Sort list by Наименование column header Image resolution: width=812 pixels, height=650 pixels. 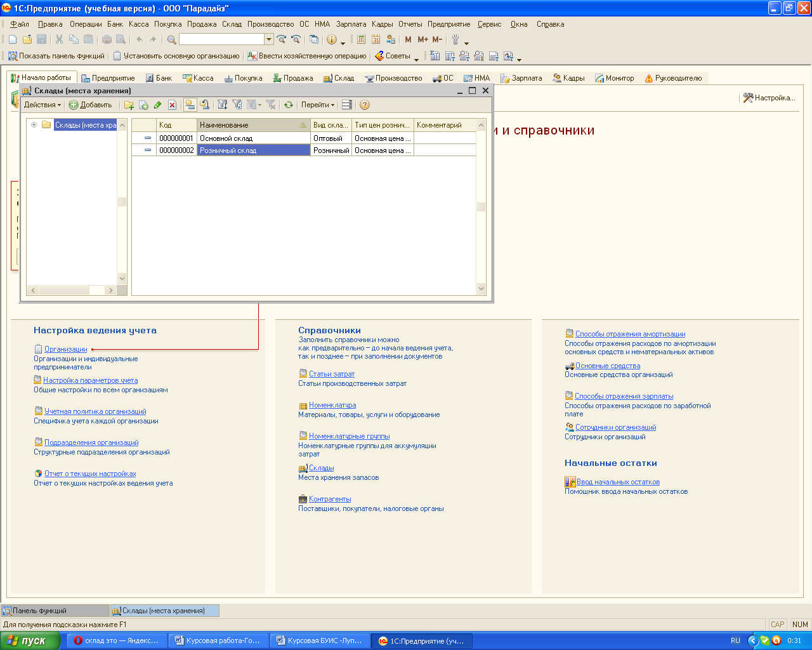click(247, 125)
